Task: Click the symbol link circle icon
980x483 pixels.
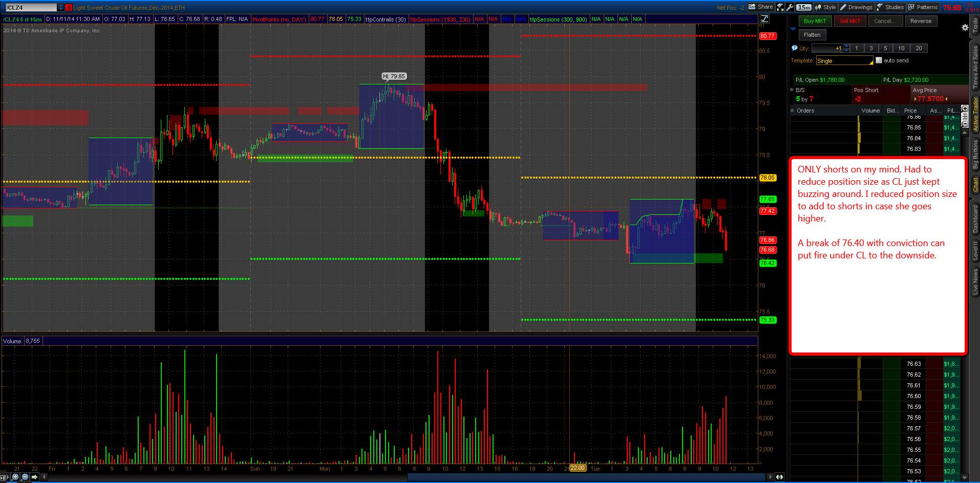Action: click(x=3, y=7)
